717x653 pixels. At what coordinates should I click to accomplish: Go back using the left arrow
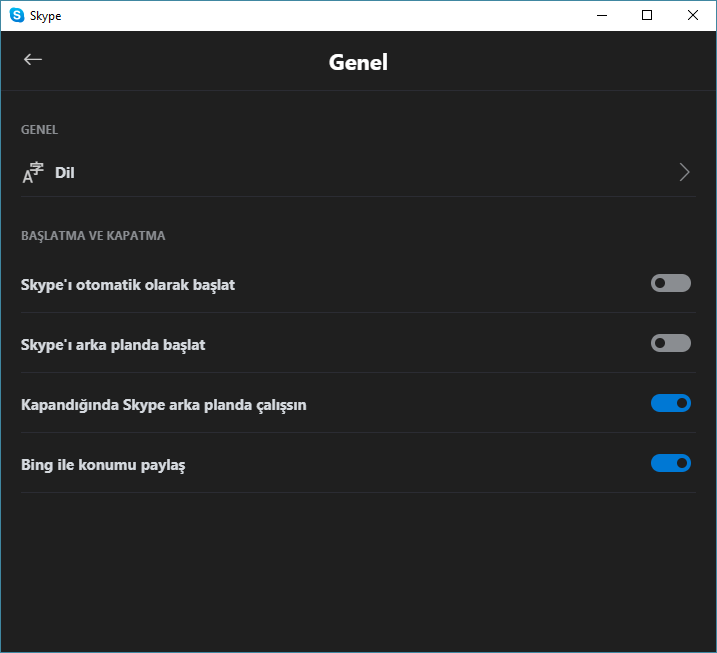pos(33,59)
